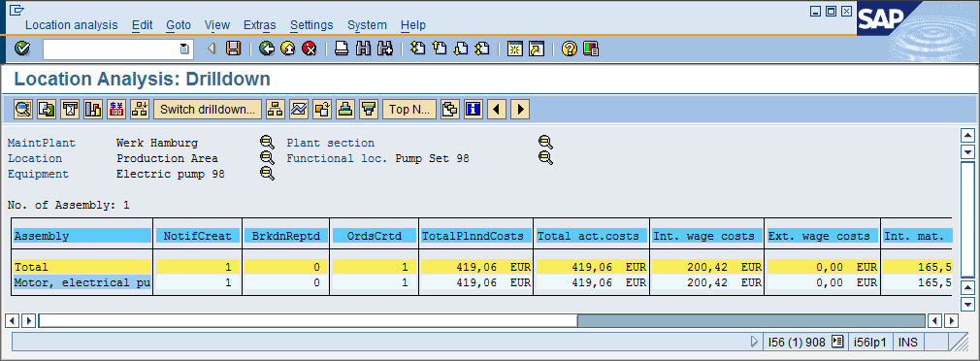Click the hierarchy tree icon after Switch drilldown

(275, 110)
